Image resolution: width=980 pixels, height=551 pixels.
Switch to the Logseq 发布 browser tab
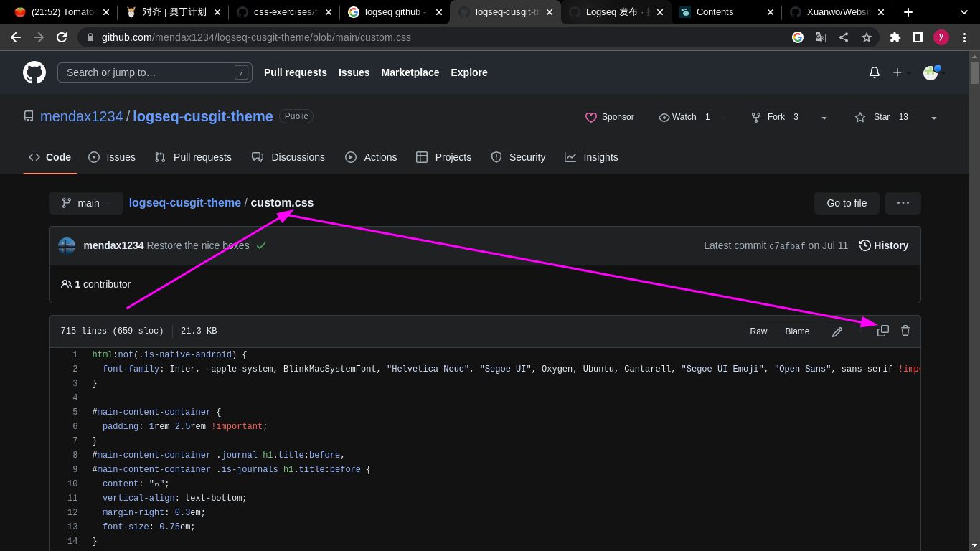pos(616,12)
